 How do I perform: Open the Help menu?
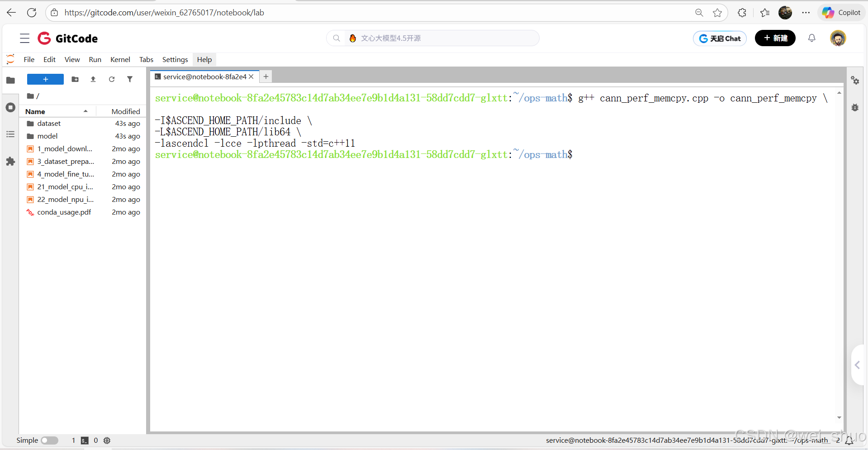tap(204, 59)
